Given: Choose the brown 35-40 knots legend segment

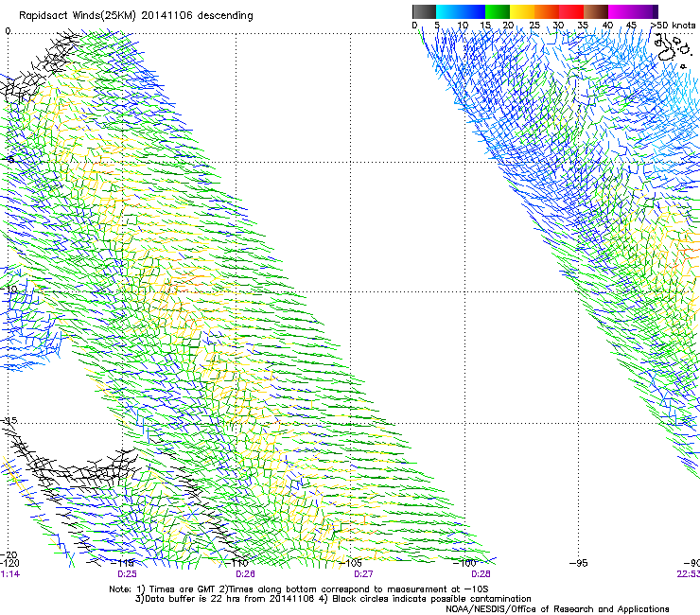Looking at the screenshot, I should (596, 11).
